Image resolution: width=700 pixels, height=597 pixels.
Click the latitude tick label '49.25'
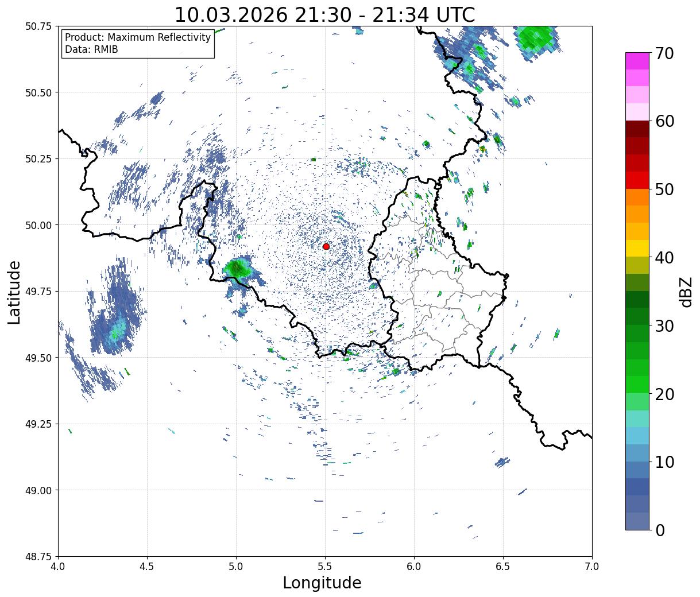tap(38, 424)
